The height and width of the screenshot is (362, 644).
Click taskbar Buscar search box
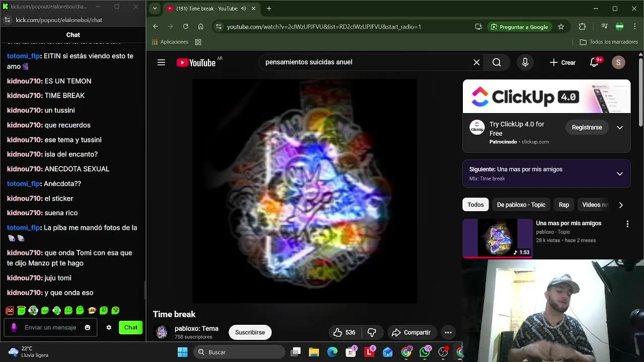coord(239,352)
